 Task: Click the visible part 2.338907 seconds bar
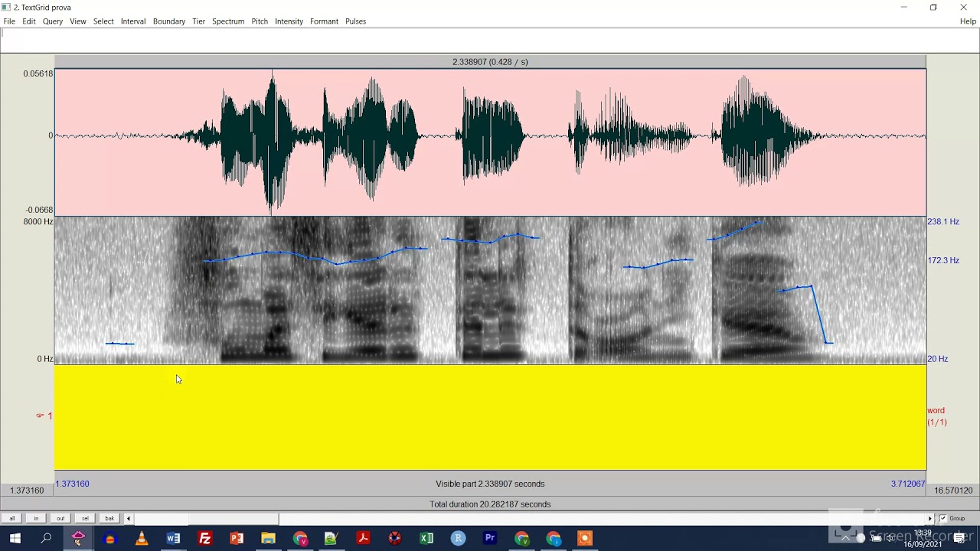pyautogui.click(x=490, y=484)
